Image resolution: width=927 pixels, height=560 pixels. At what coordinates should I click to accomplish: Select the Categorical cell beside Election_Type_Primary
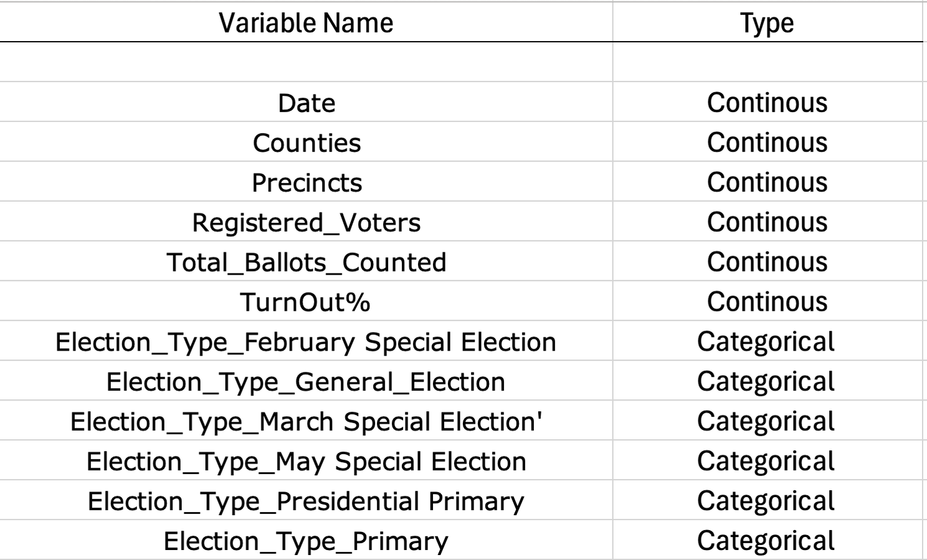(767, 541)
